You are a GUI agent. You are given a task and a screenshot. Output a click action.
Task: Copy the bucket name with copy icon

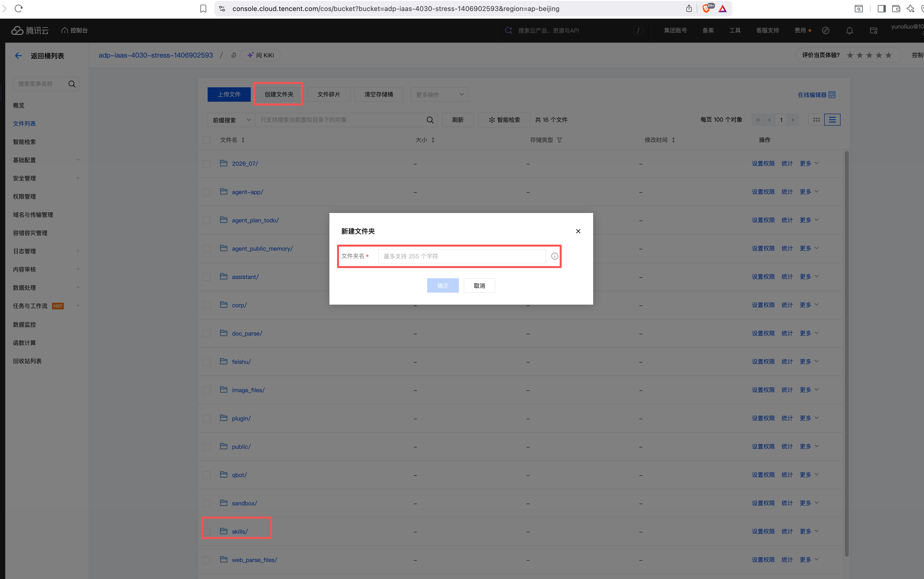(x=234, y=55)
